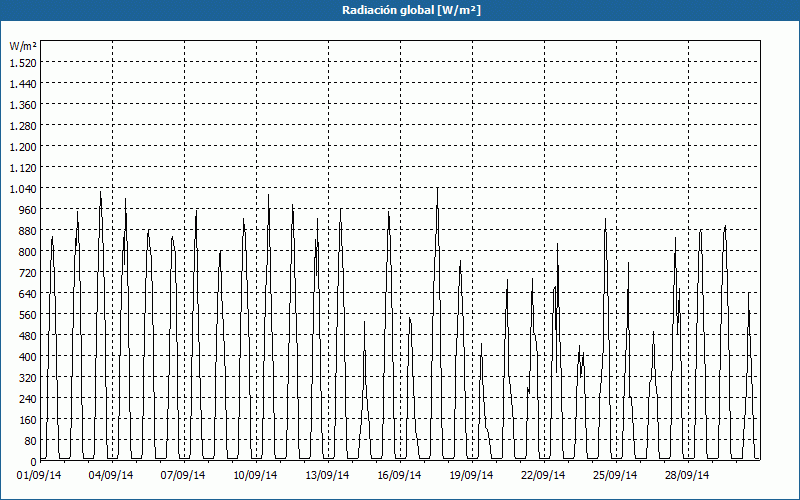This screenshot has height=500, width=800.
Task: Click the 1.520 y-axis label
Action: tap(23, 63)
